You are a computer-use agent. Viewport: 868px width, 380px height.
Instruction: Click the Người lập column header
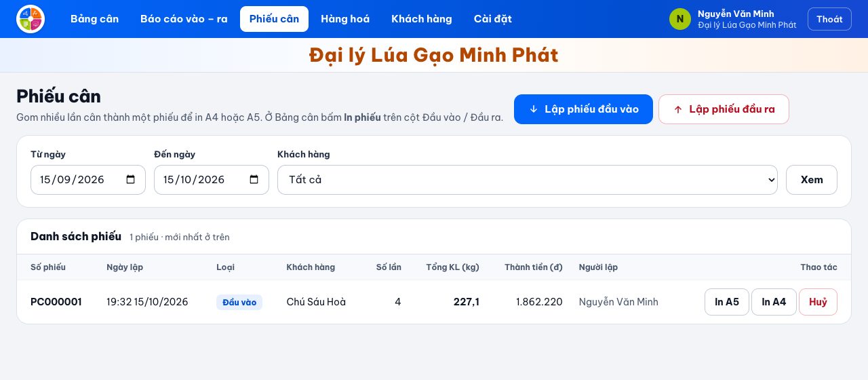click(598, 267)
